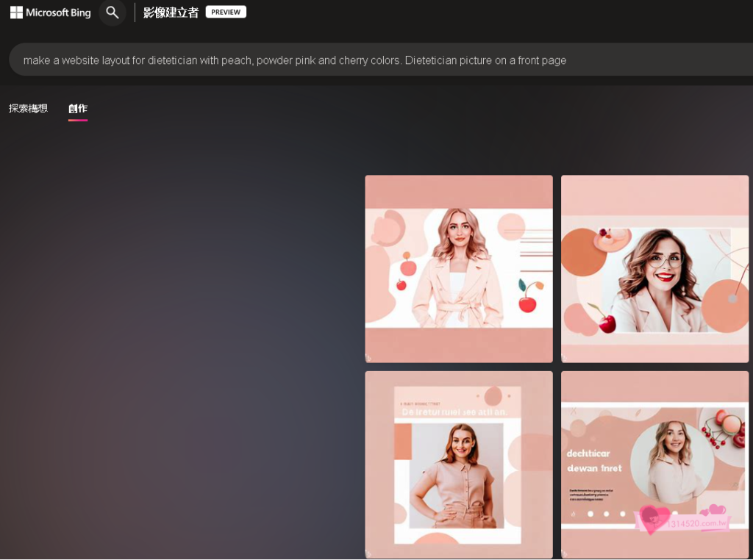Open the 影像建立者 title link
The image size is (753, 560).
[171, 12]
